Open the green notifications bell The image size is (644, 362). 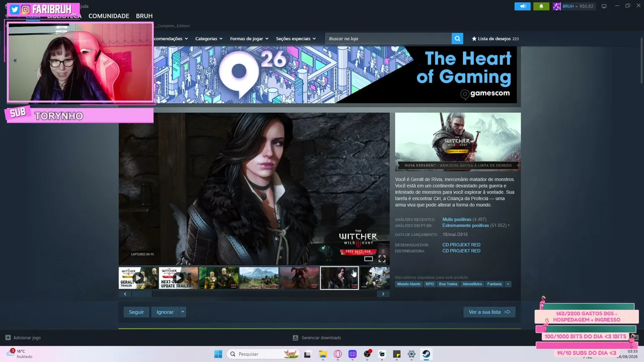pos(541,6)
